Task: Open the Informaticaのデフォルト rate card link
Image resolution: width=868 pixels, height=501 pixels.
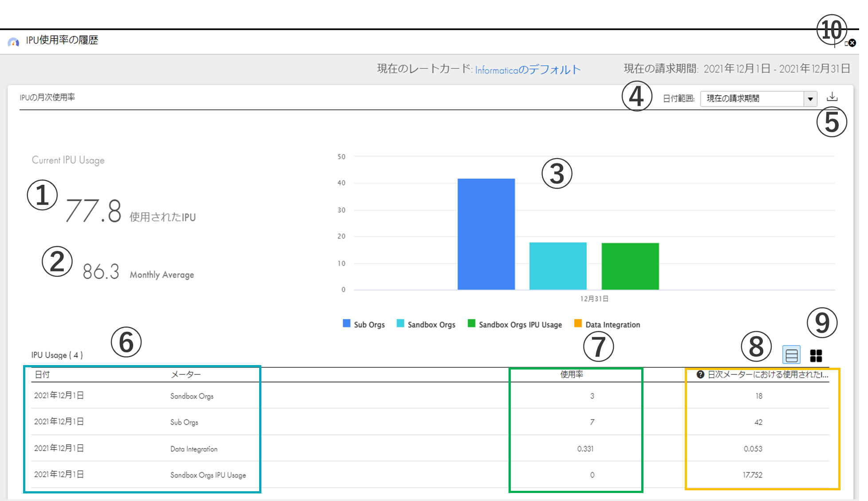Action: click(x=527, y=69)
